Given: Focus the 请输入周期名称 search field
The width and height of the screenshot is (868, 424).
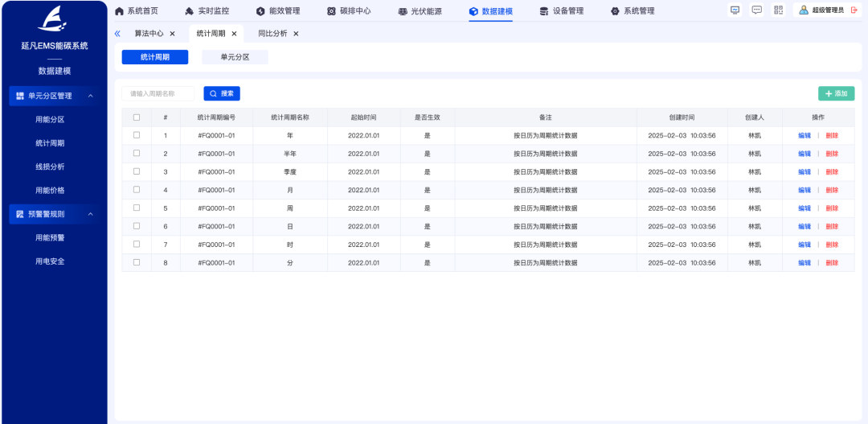Looking at the screenshot, I should click(158, 93).
